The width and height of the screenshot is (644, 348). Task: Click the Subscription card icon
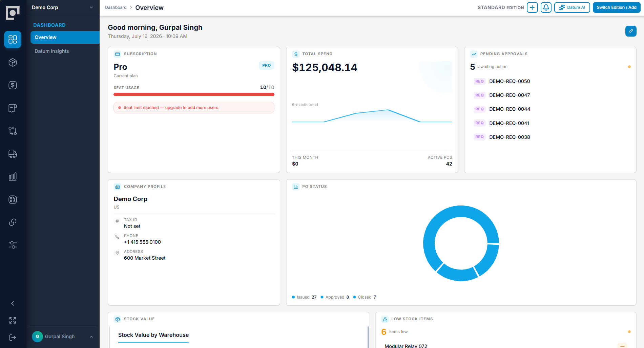pos(118,54)
